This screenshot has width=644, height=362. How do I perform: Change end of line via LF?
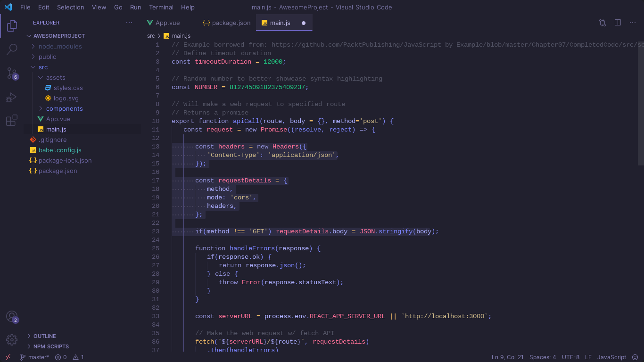pos(588,357)
